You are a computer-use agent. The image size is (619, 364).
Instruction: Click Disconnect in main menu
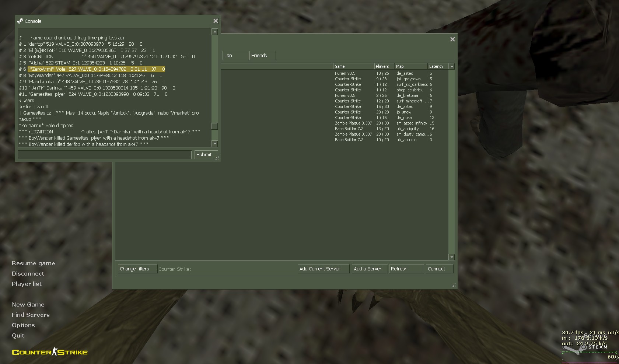click(x=28, y=274)
